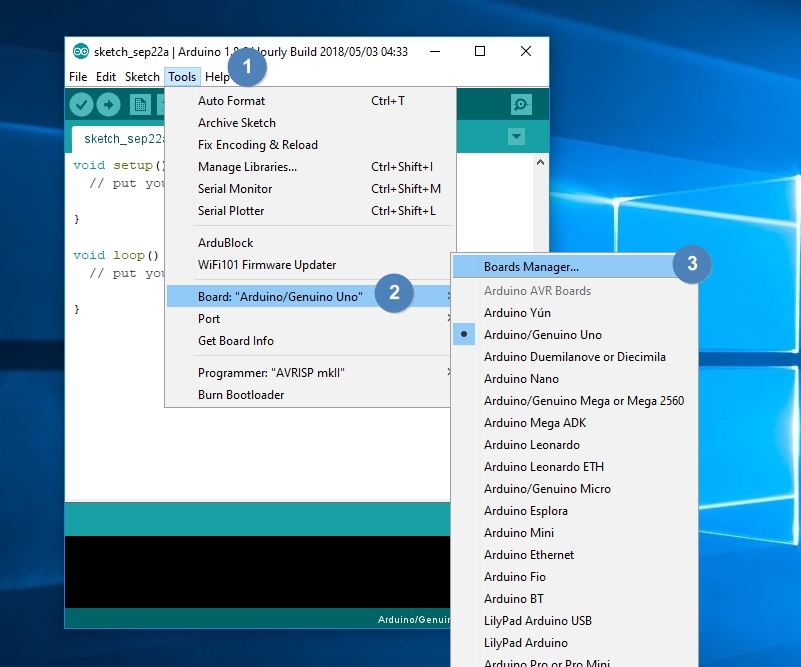Open Manage Libraries from the menu
The height and width of the screenshot is (667, 801).
310,166
